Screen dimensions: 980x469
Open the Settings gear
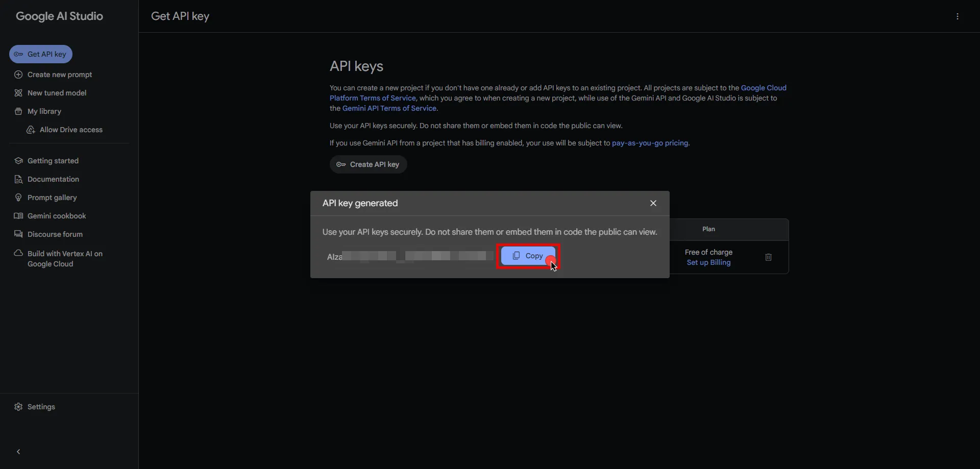tap(36, 406)
